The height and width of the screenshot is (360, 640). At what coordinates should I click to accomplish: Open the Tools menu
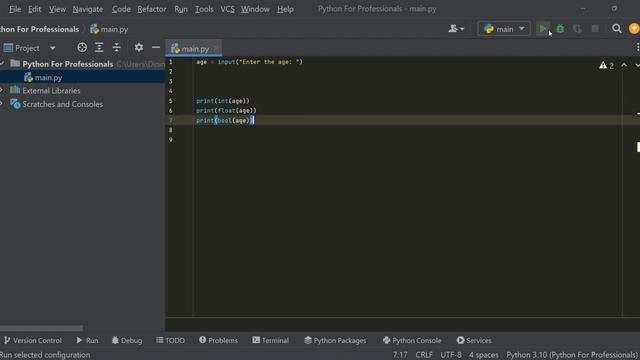pos(204,9)
